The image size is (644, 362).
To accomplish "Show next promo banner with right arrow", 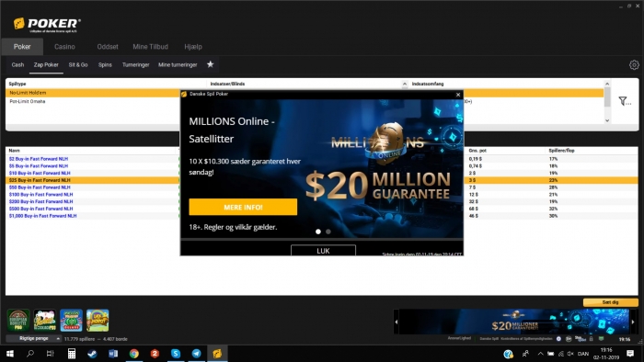I will [x=633, y=322].
